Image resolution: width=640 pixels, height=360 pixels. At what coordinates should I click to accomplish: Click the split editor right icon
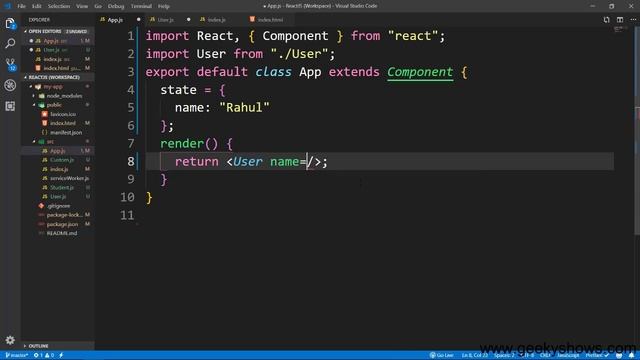(620, 20)
